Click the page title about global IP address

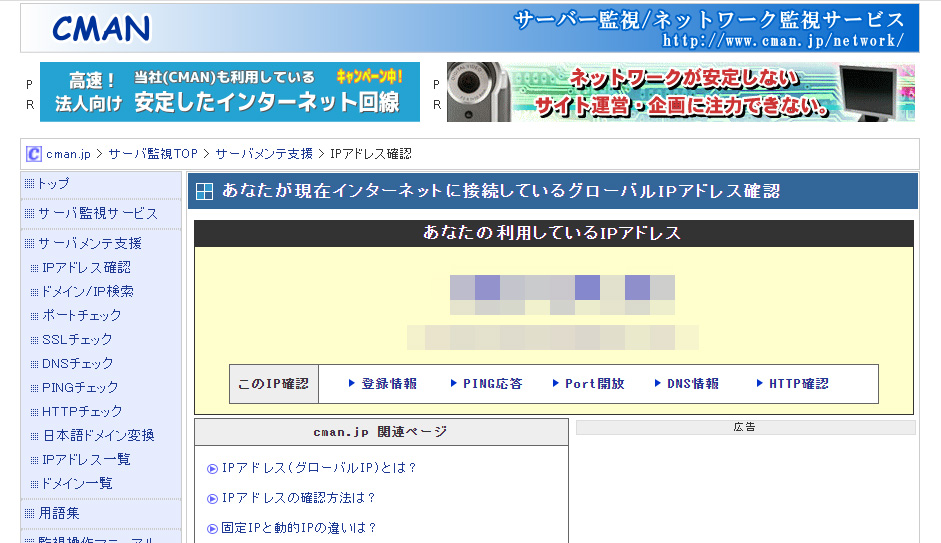(x=501, y=191)
